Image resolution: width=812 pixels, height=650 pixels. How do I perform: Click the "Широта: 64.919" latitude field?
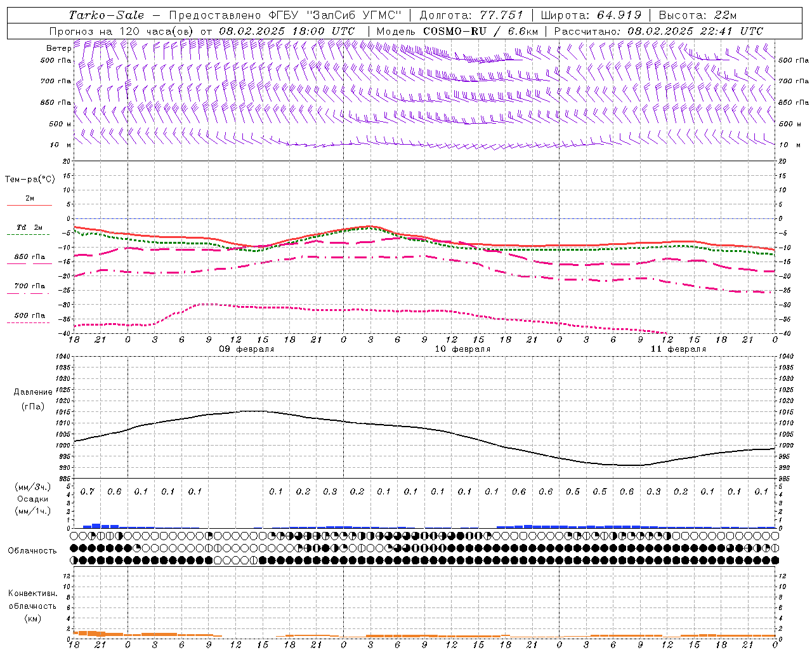coord(591,15)
